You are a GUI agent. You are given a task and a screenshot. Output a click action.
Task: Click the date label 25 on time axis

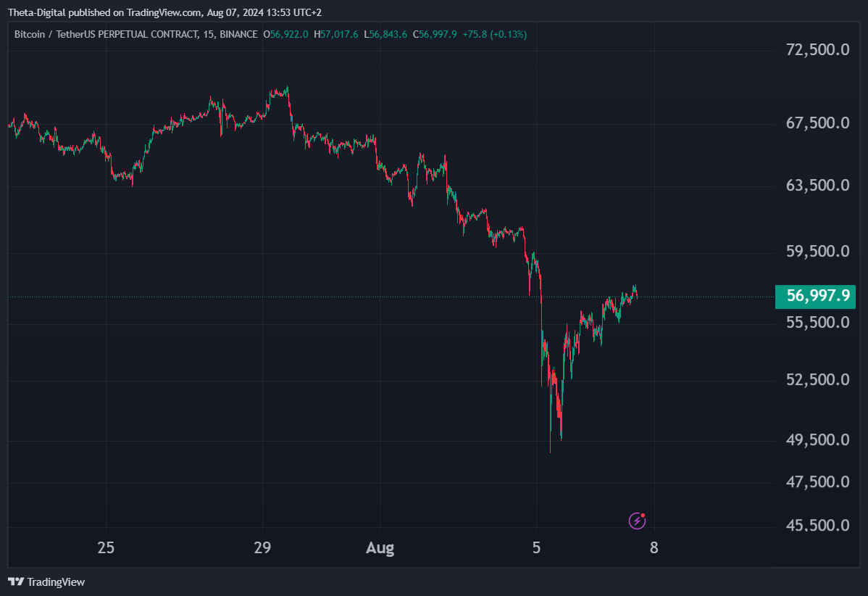(x=106, y=548)
